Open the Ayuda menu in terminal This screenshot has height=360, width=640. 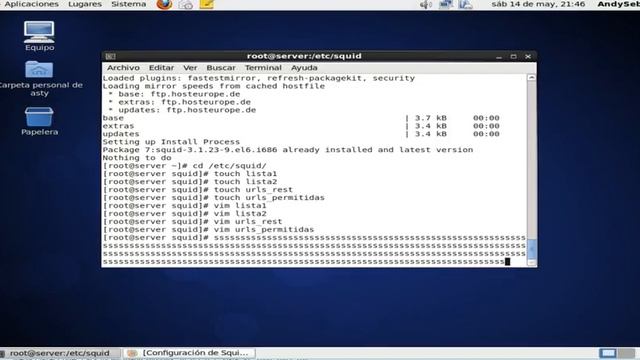304,68
